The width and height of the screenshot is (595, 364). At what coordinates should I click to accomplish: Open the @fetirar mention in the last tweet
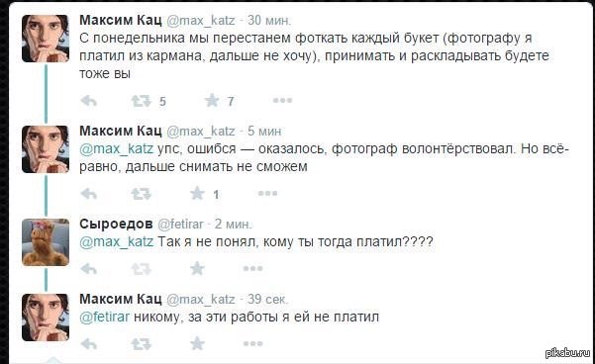[x=104, y=317]
